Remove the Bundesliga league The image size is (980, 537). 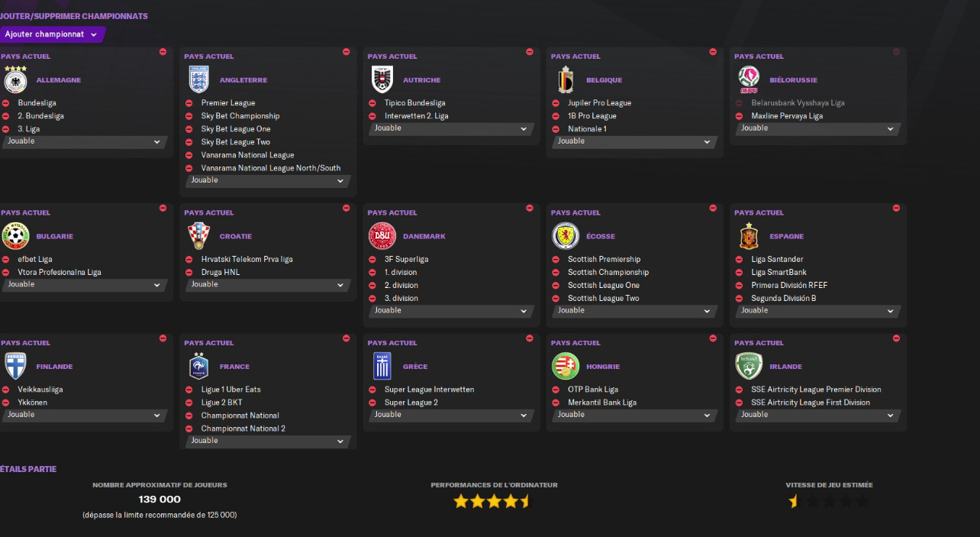click(5, 103)
